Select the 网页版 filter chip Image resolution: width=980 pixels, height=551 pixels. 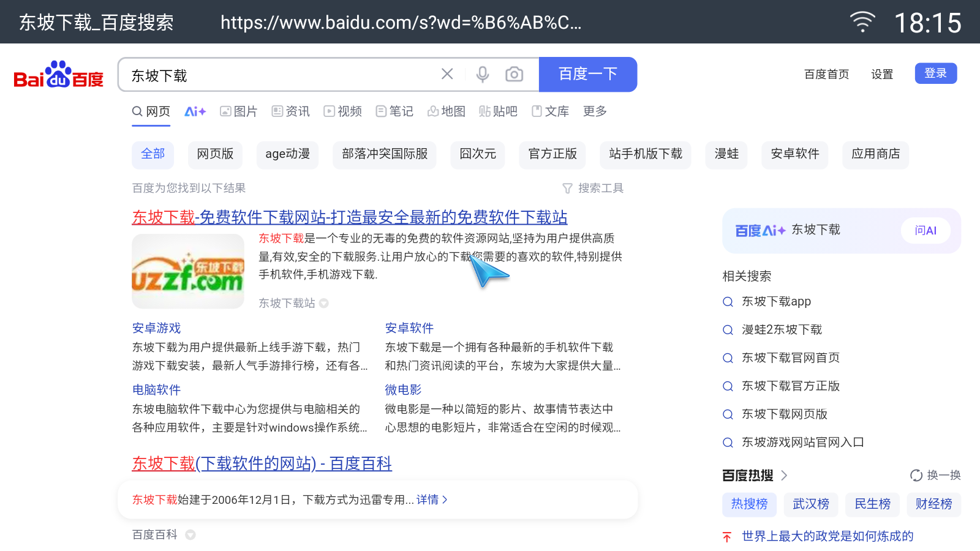(215, 154)
